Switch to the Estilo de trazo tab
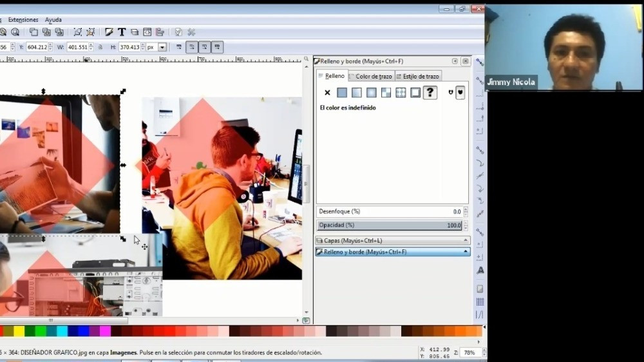The image size is (644, 362). [421, 77]
